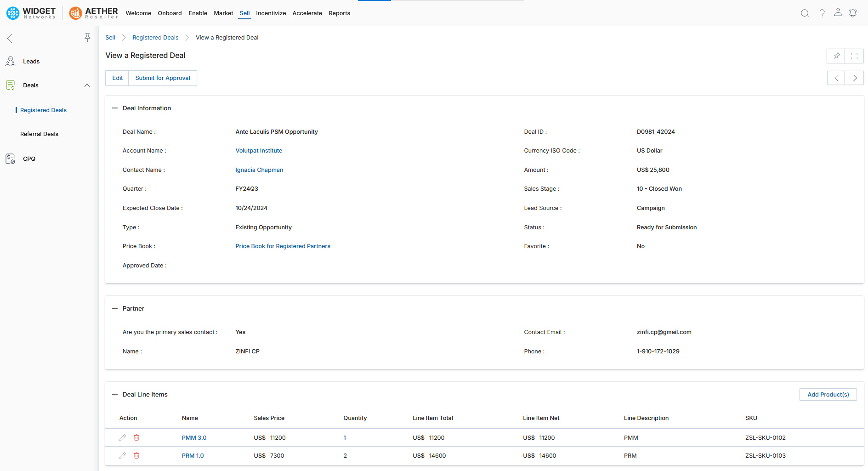Collapse the Deals sidebar menu chevron
868x471 pixels.
point(87,85)
